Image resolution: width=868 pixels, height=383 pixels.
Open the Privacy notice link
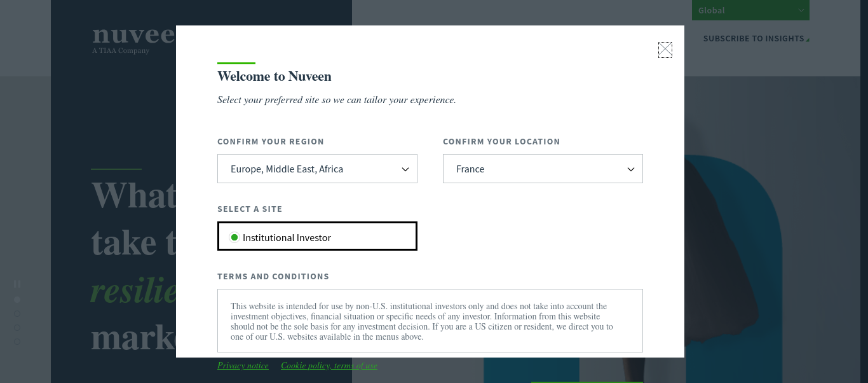(x=243, y=366)
